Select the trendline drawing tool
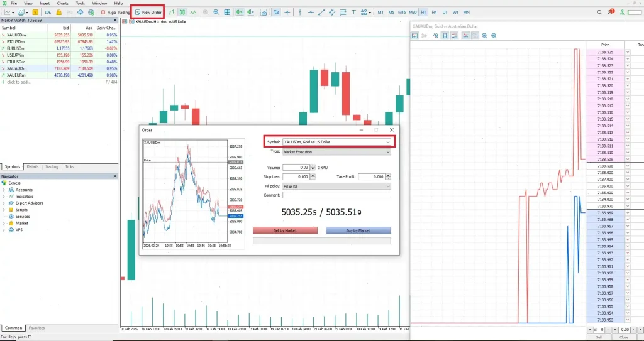Screen dimensions: 644x341 [321, 13]
